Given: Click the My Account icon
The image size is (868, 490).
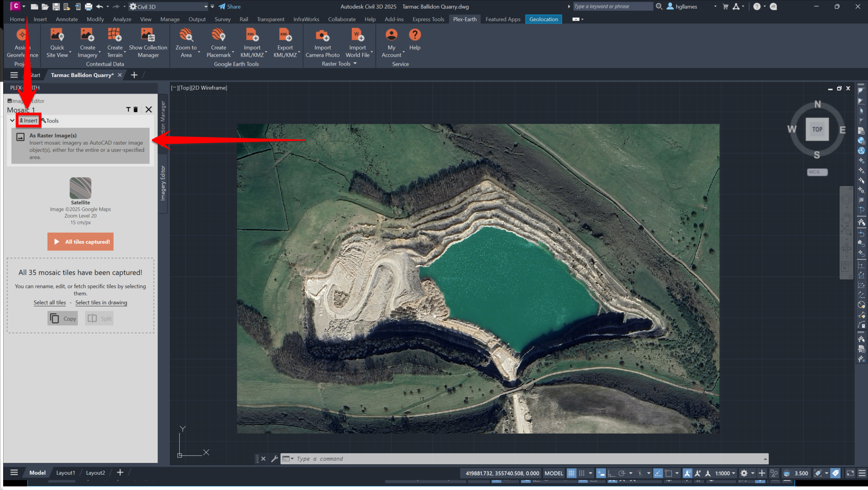Looking at the screenshot, I should pos(391,35).
